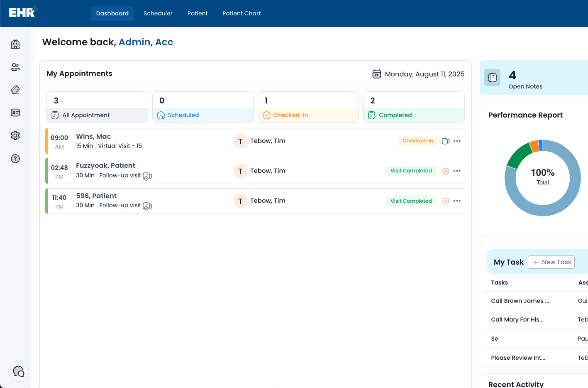Open options menu for Fuzzyoak, Patient

point(457,171)
